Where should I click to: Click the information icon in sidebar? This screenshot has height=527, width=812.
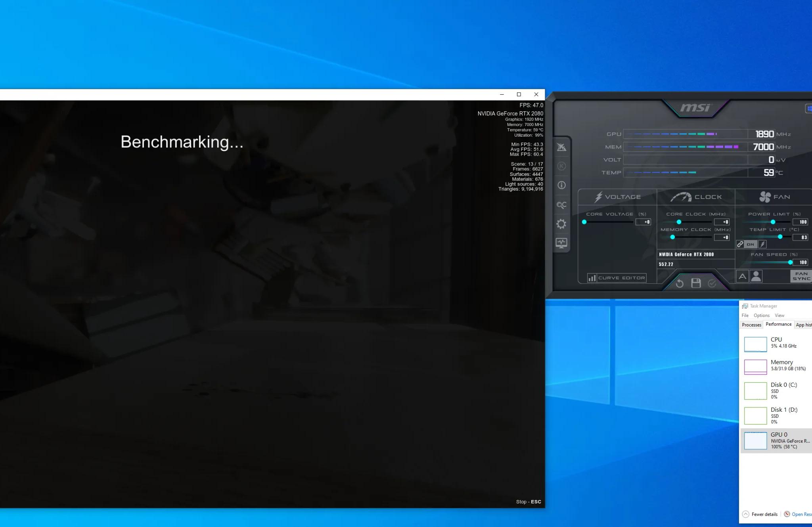pos(561,185)
